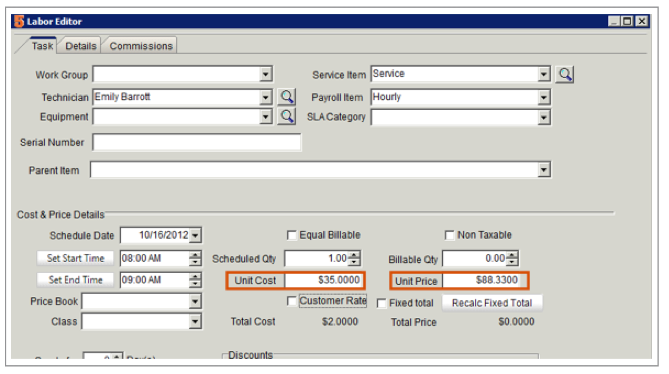
Task: Click the Billable Qty 0.00 field
Action: pos(474,258)
